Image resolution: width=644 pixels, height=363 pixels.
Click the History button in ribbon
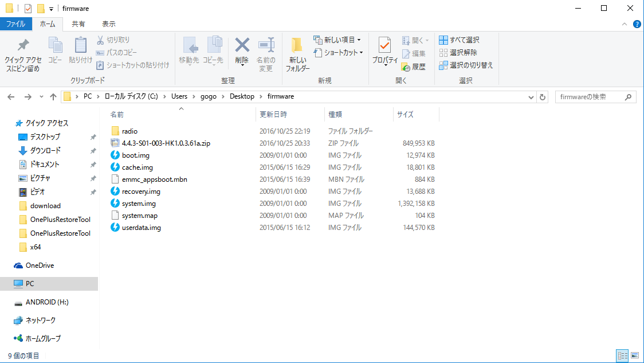414,67
